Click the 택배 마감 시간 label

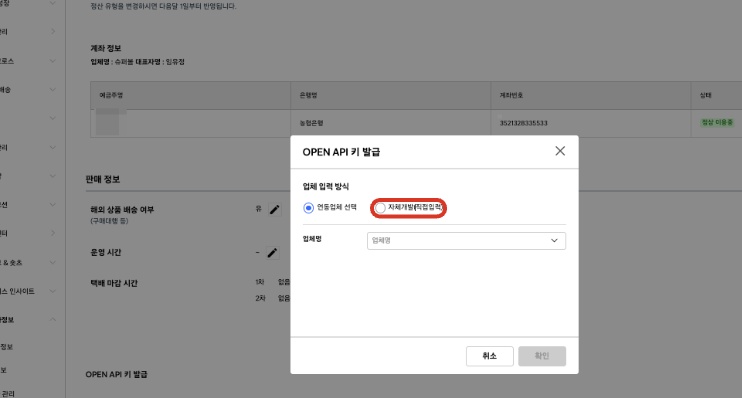[x=114, y=283]
